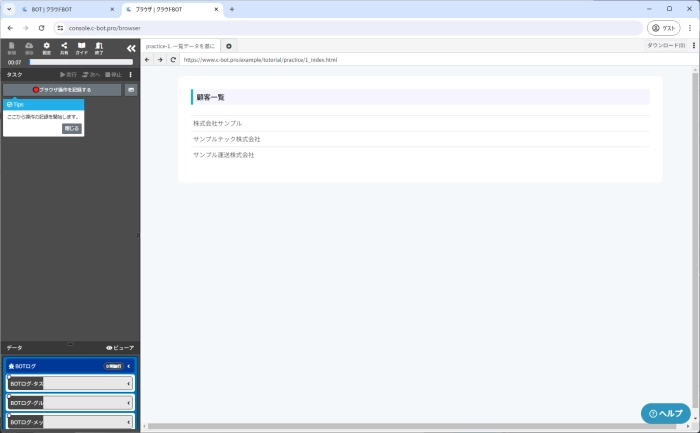Click the 終了 exit icon
700x433 pixels.
point(99,47)
